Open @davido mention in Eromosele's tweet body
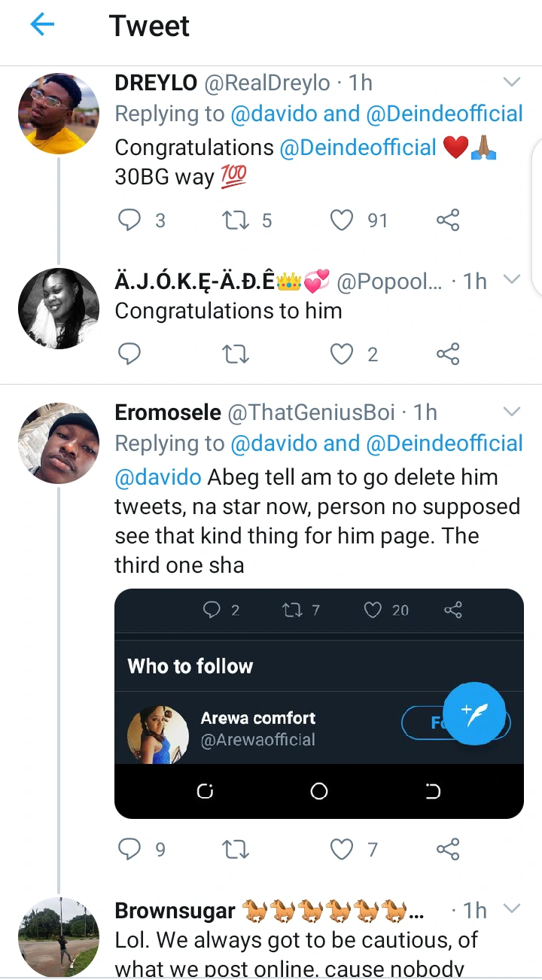542x980 pixels. point(157,477)
